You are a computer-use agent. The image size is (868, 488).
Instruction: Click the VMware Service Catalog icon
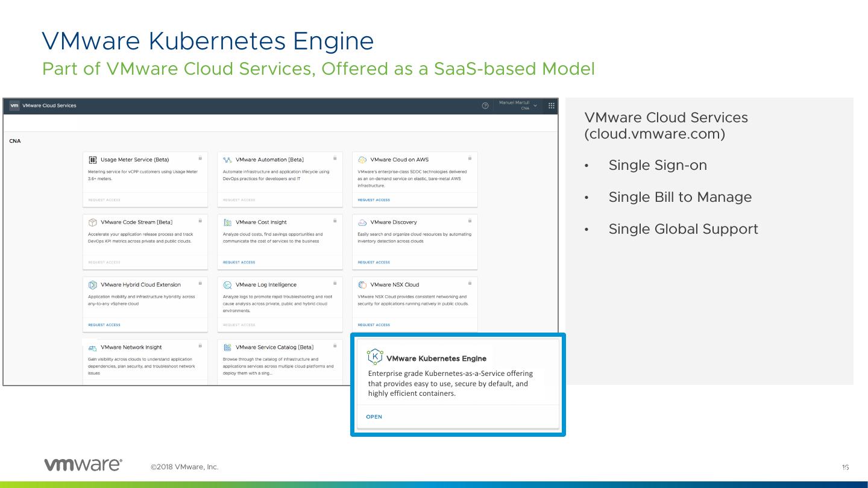tap(227, 348)
